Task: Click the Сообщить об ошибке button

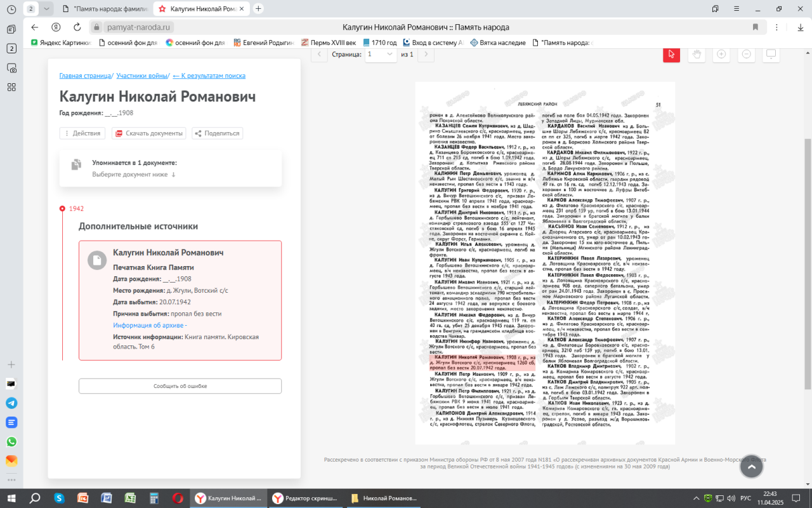Action: 180,386
